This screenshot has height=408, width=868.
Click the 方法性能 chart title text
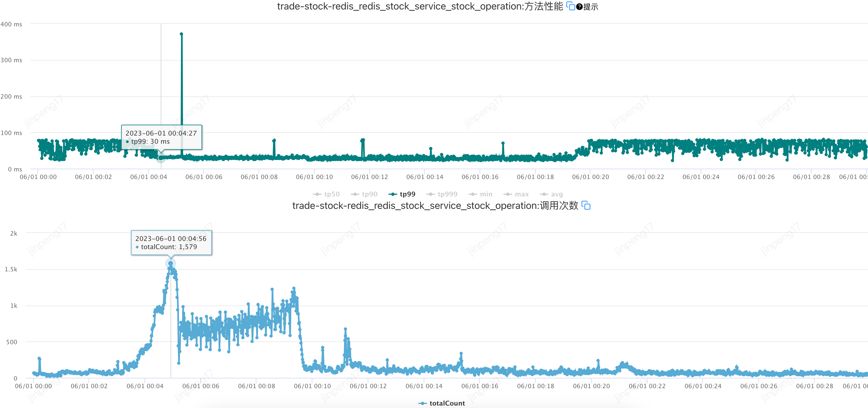420,7
